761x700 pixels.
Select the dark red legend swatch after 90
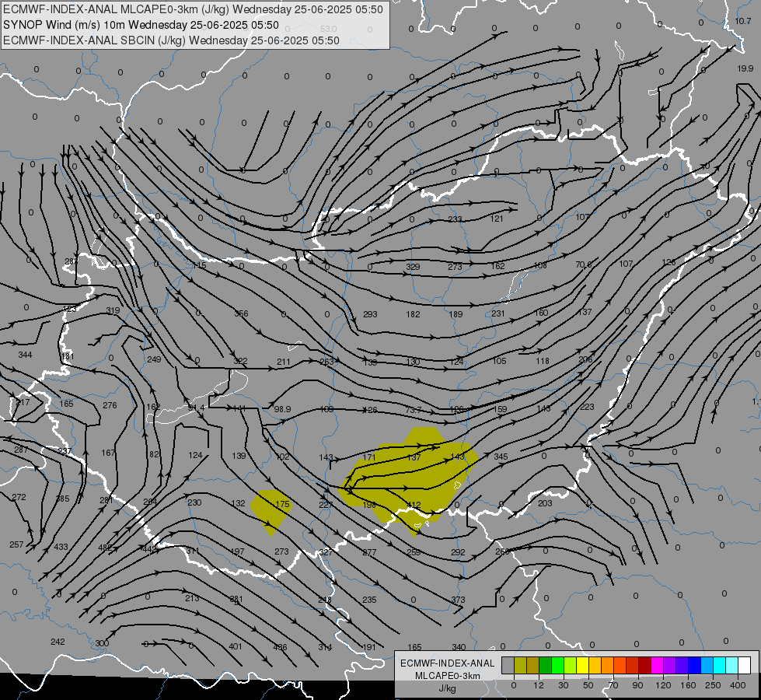point(644,665)
